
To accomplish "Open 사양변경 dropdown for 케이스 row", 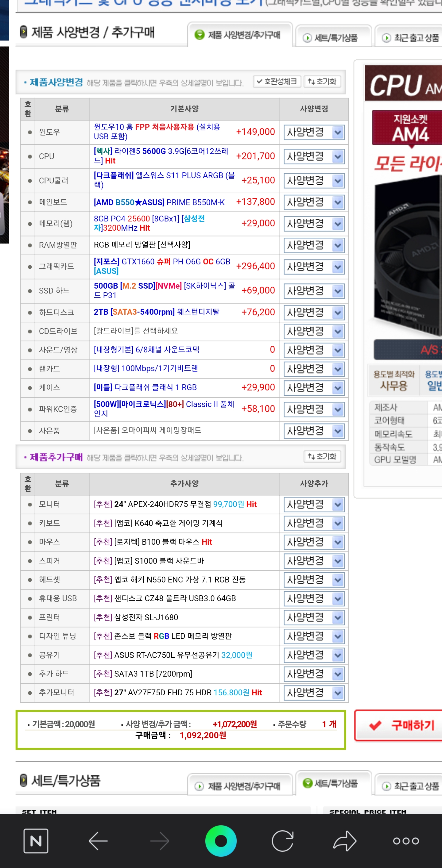I will tap(314, 388).
